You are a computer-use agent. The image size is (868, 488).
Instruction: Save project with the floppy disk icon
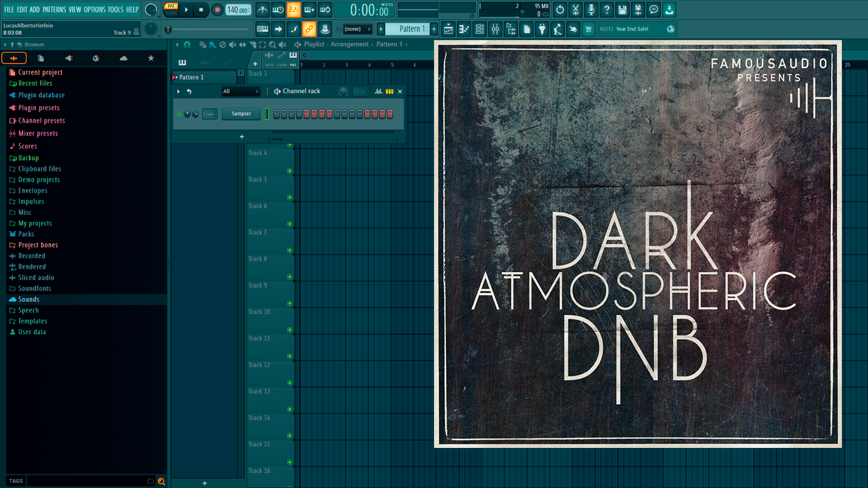622,10
